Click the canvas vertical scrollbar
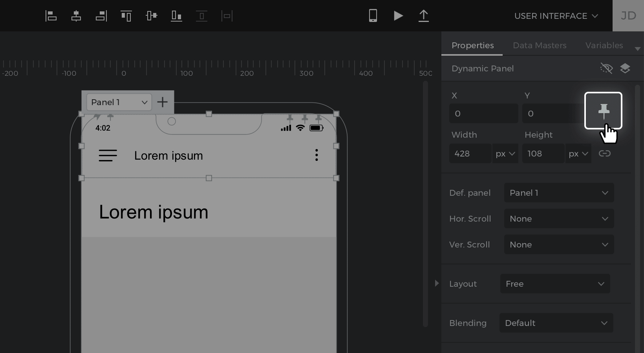This screenshot has width=644, height=353. (425, 204)
